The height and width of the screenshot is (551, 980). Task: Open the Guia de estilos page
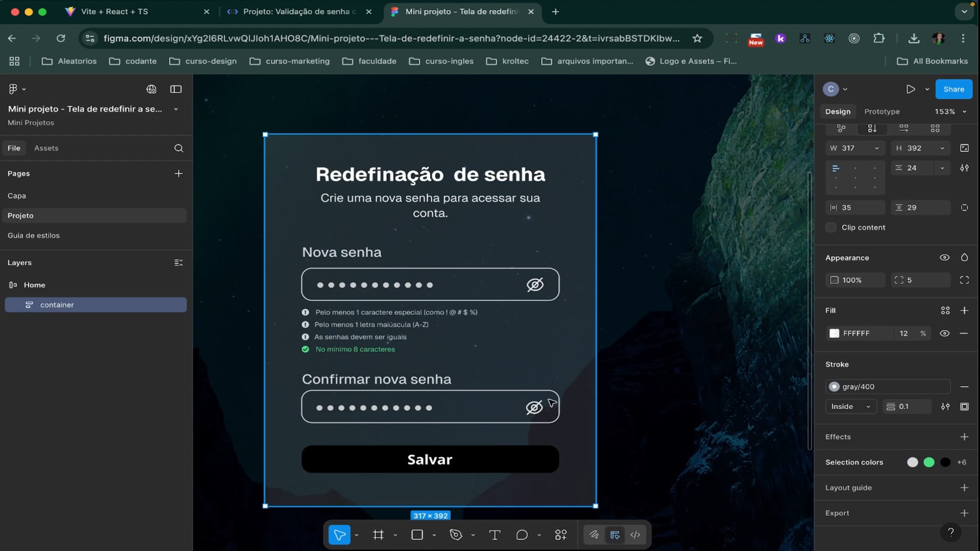pos(34,235)
